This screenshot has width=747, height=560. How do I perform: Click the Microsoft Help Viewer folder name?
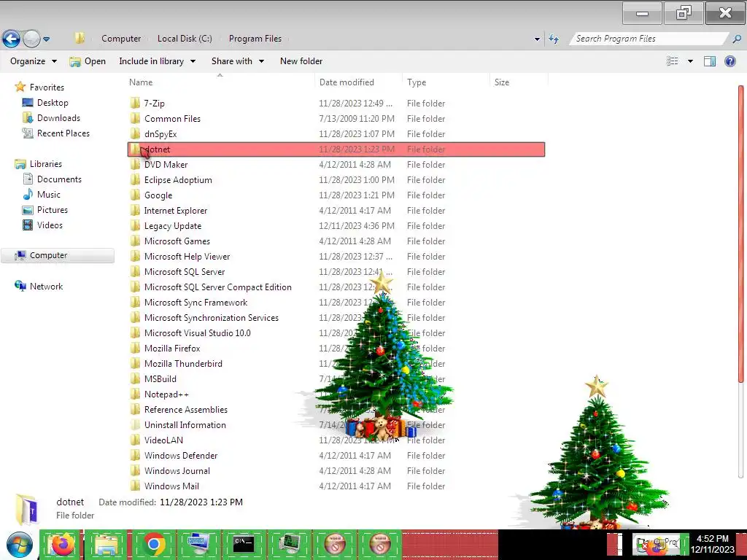(187, 256)
